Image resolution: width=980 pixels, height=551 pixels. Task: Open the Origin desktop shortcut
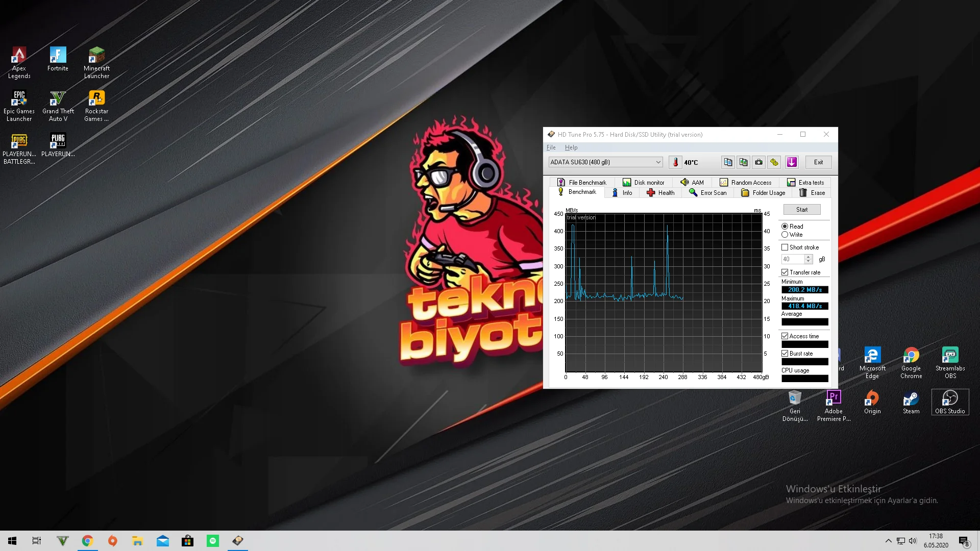872,402
